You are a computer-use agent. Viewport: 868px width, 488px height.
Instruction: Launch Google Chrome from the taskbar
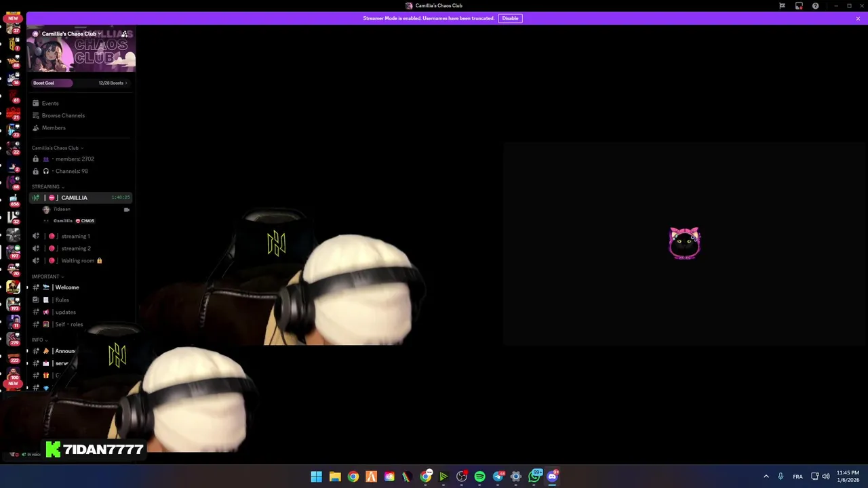click(x=353, y=476)
